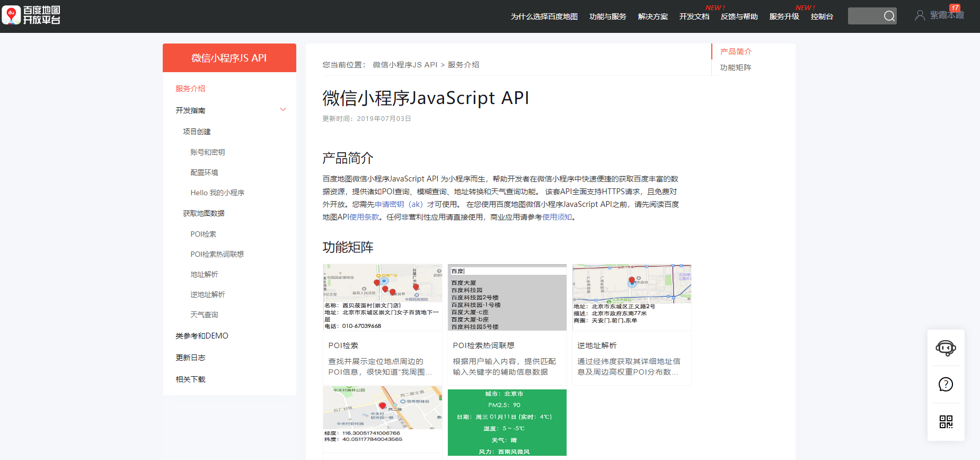The height and width of the screenshot is (460, 980).
Task: Click the 申请密钥 (ak) link
Action: (399, 204)
